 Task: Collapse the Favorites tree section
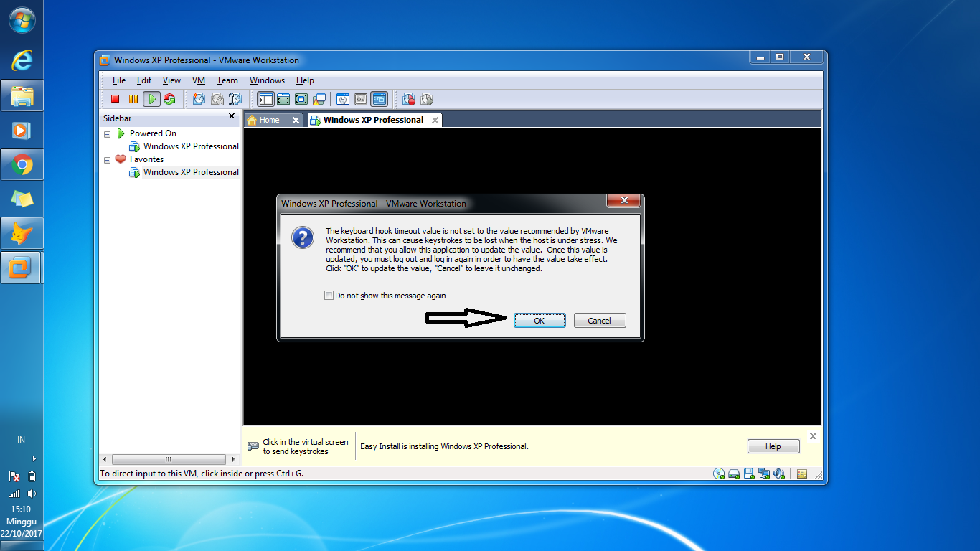pyautogui.click(x=108, y=159)
